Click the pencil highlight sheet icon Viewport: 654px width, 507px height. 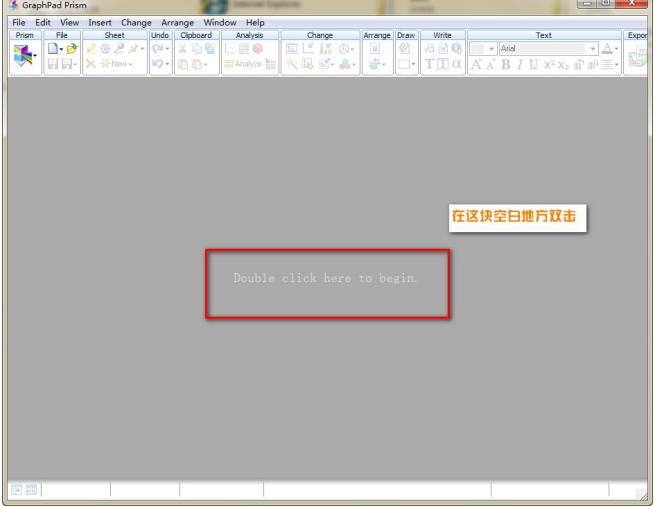coord(91,48)
